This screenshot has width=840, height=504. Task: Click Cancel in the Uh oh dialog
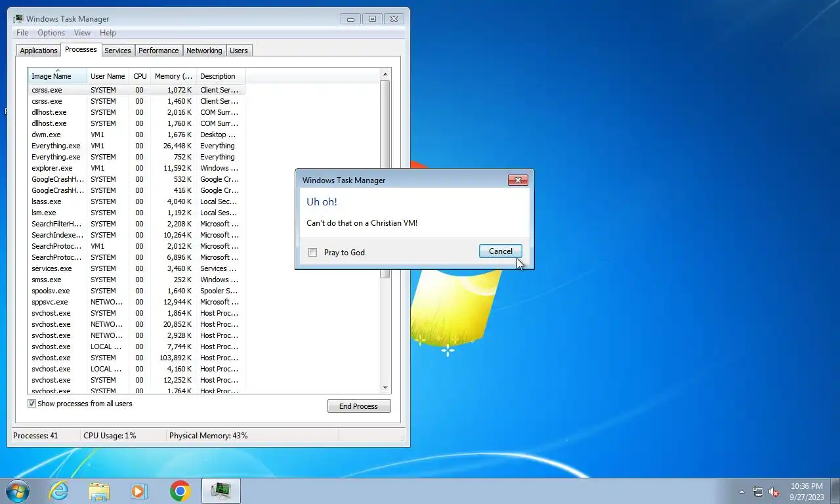pyautogui.click(x=501, y=251)
